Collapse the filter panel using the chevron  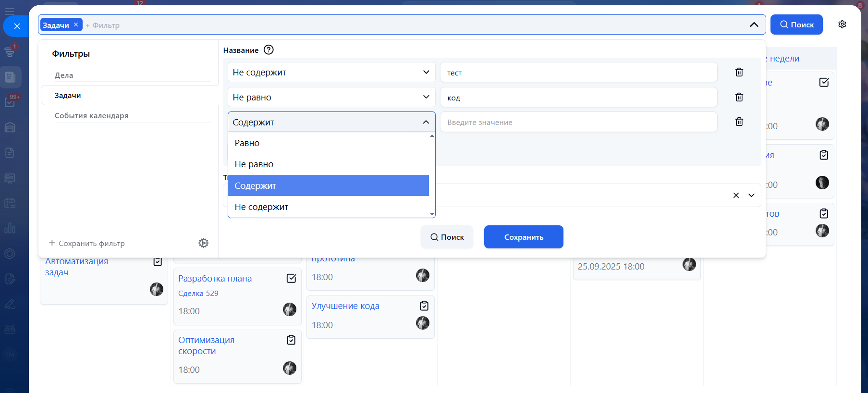tap(754, 25)
